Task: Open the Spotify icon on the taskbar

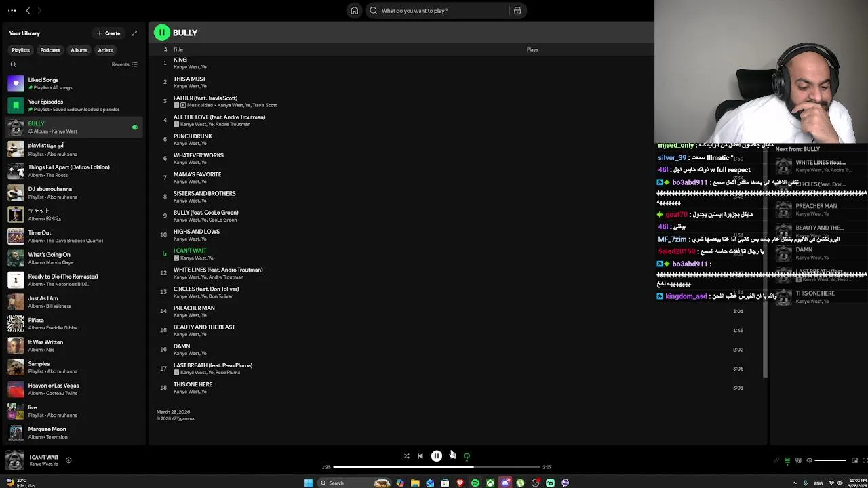Action: pyautogui.click(x=475, y=483)
